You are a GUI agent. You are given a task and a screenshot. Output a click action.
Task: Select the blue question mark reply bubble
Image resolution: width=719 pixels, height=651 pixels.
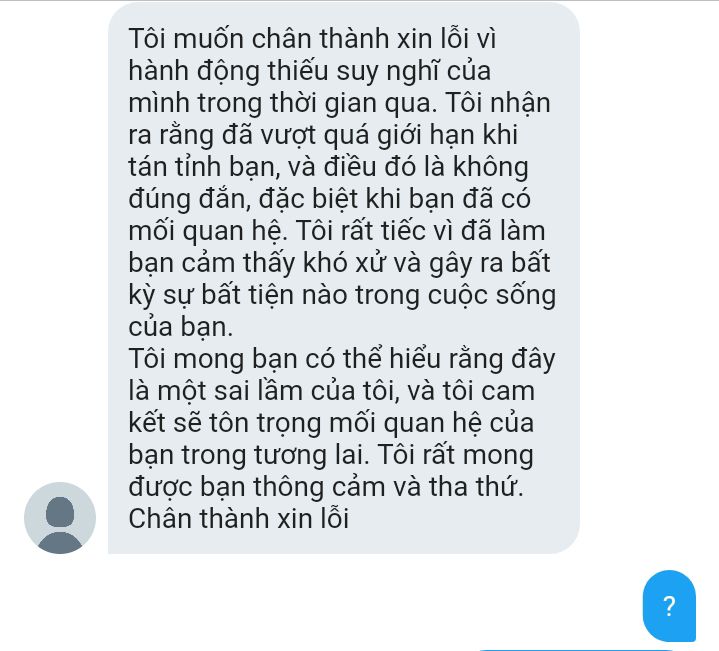coord(669,606)
